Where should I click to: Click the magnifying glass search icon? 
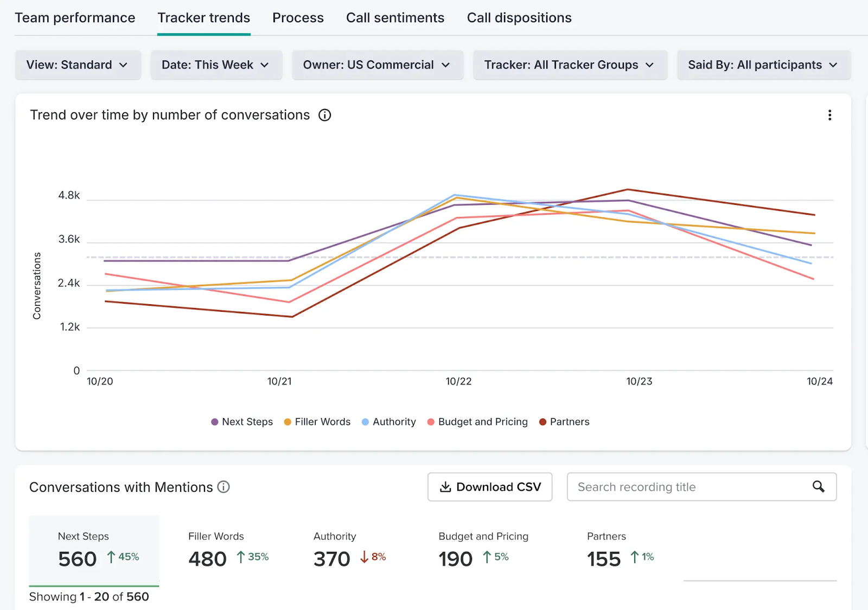(x=819, y=487)
